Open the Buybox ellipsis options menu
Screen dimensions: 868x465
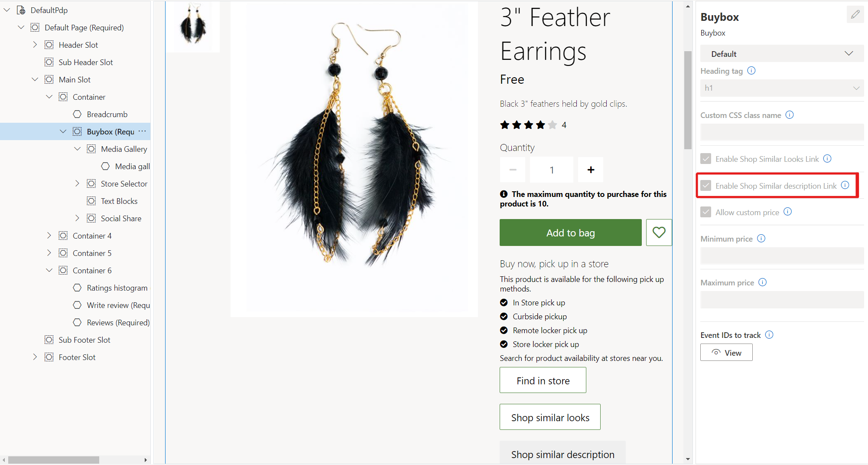coord(142,131)
